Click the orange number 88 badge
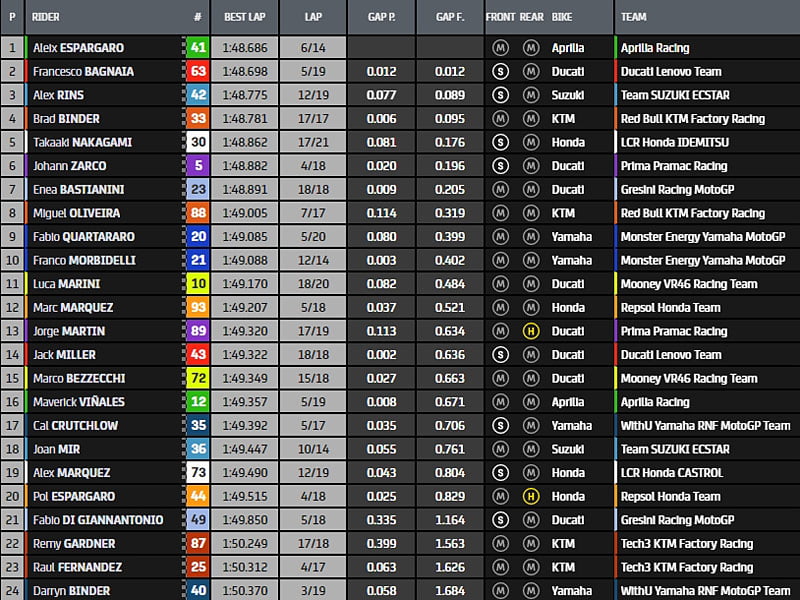 [x=198, y=213]
